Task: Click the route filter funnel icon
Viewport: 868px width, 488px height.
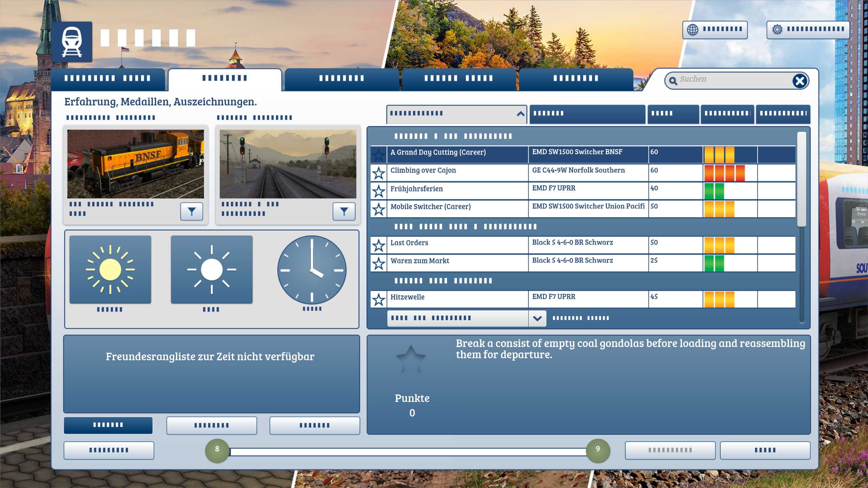Action: pos(344,211)
